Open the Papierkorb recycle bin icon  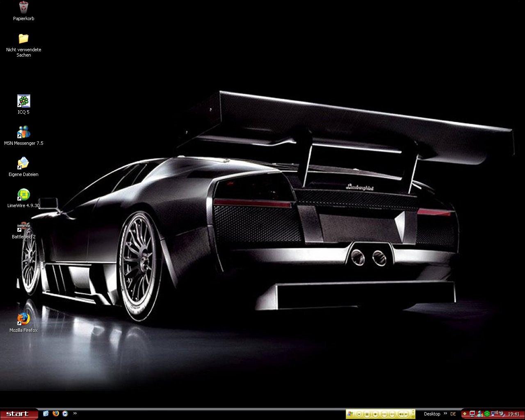click(x=23, y=8)
